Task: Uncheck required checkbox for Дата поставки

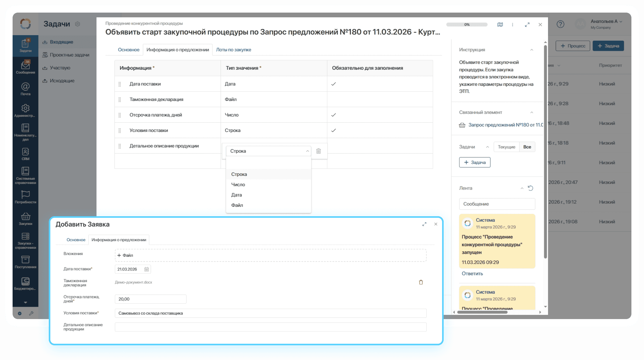Action: (334, 84)
